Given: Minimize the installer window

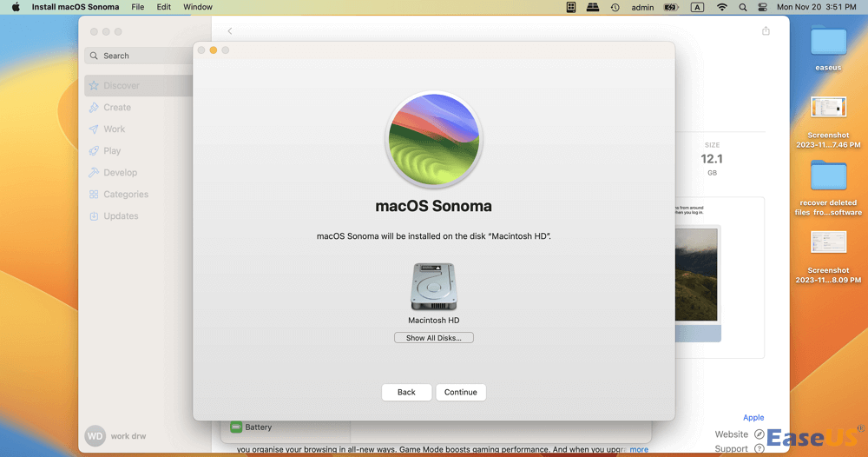Looking at the screenshot, I should coord(214,50).
